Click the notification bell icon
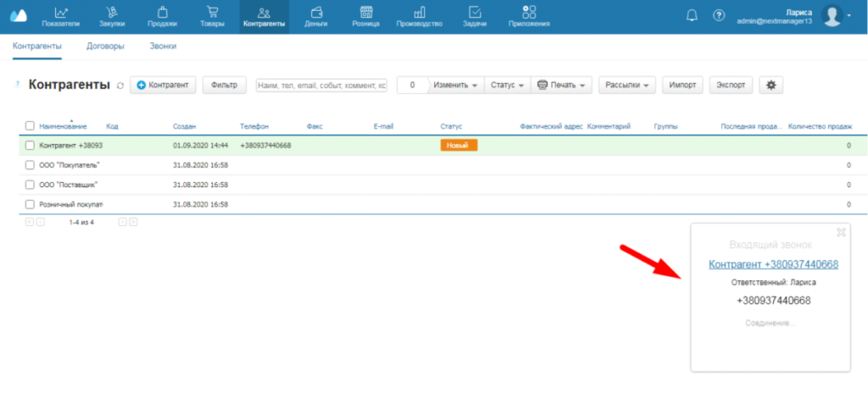 click(692, 15)
